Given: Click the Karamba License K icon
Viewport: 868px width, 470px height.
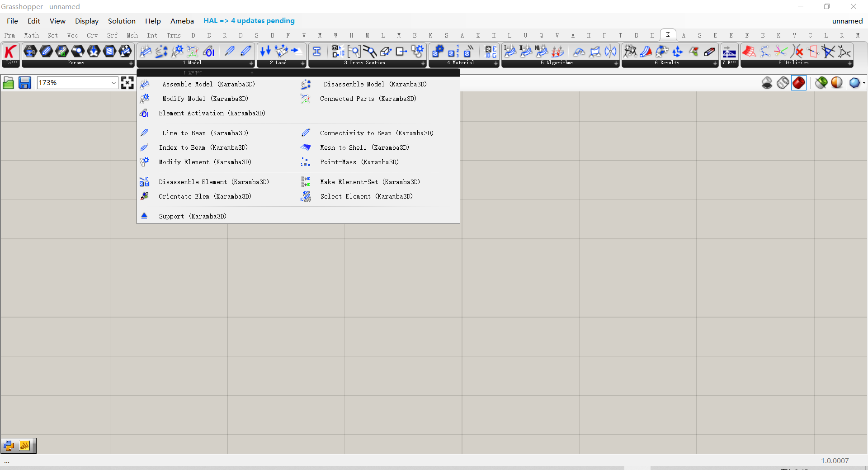Looking at the screenshot, I should click(x=11, y=52).
